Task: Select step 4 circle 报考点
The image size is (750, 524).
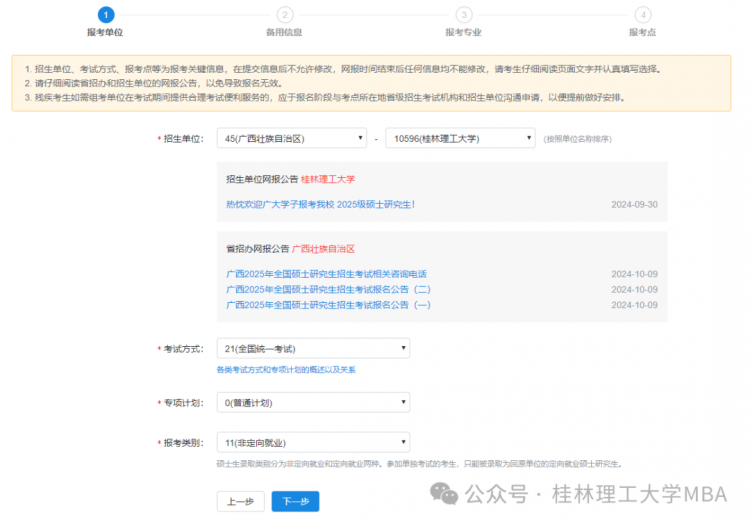Action: pyautogui.click(x=643, y=15)
